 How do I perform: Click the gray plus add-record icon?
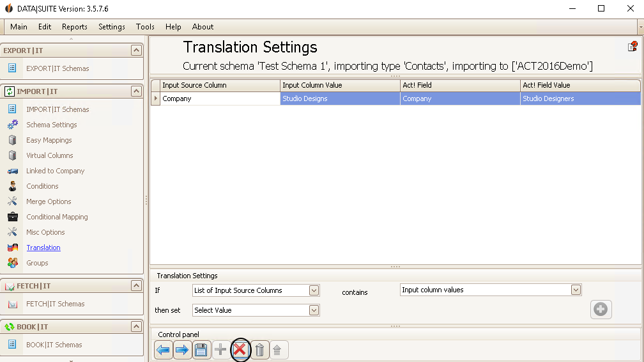tap(220, 350)
